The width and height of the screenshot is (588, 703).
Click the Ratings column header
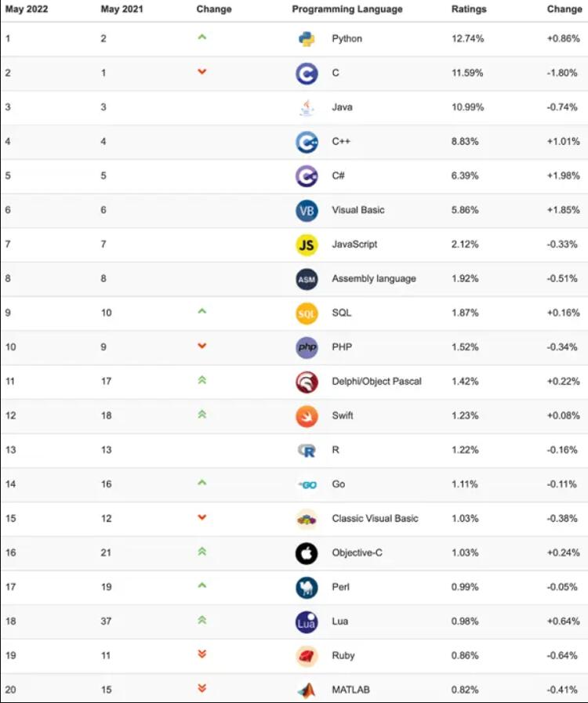pyautogui.click(x=469, y=9)
